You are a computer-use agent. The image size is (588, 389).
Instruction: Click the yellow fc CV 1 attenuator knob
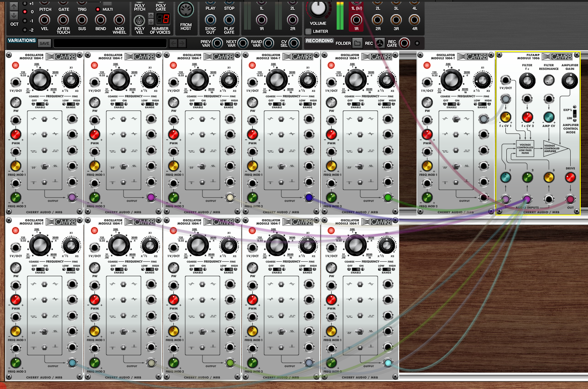[x=505, y=117]
